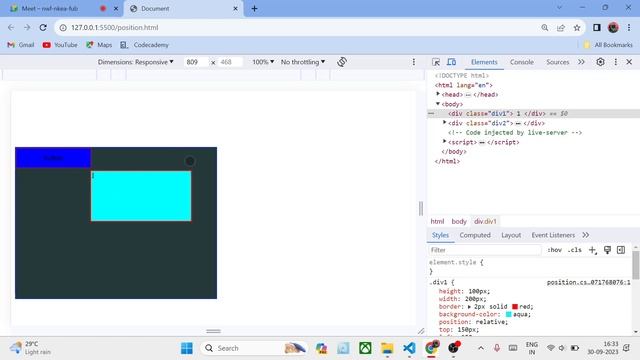The height and width of the screenshot is (360, 640).
Task: Toggle the .cls class editor
Action: click(575, 250)
